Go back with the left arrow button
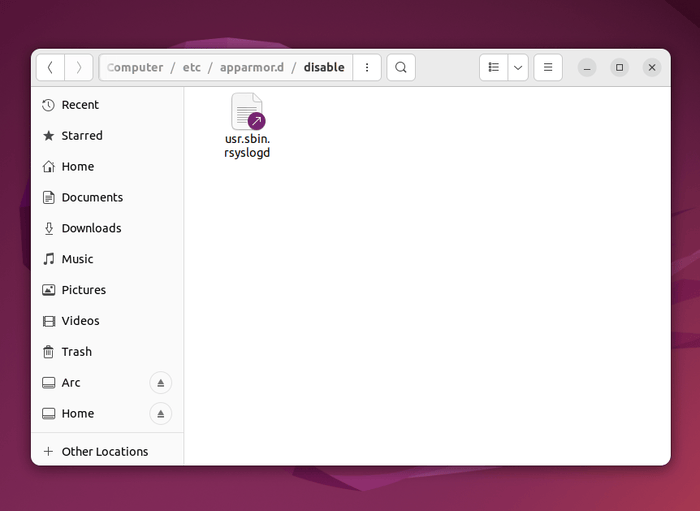Viewport: 700px width, 511px height. click(x=50, y=67)
